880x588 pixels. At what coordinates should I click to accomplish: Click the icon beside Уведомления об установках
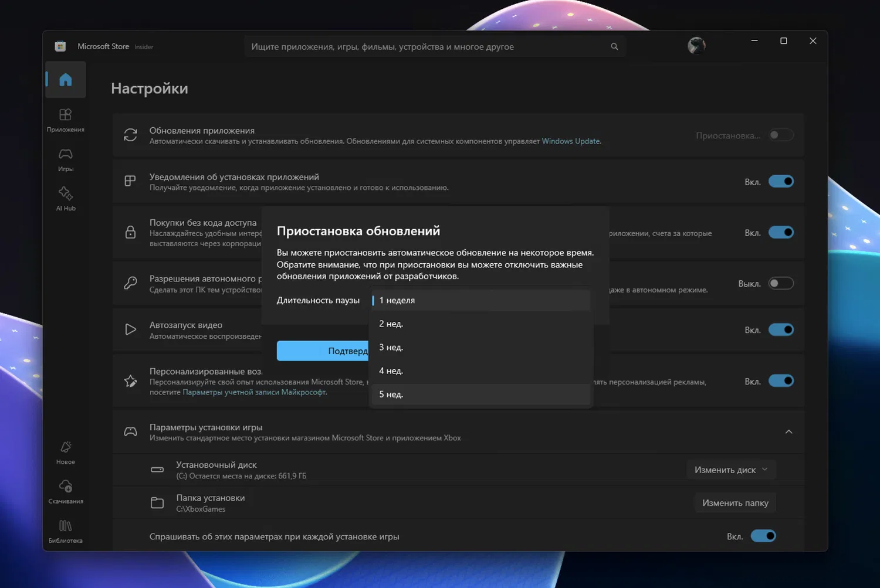[130, 181]
